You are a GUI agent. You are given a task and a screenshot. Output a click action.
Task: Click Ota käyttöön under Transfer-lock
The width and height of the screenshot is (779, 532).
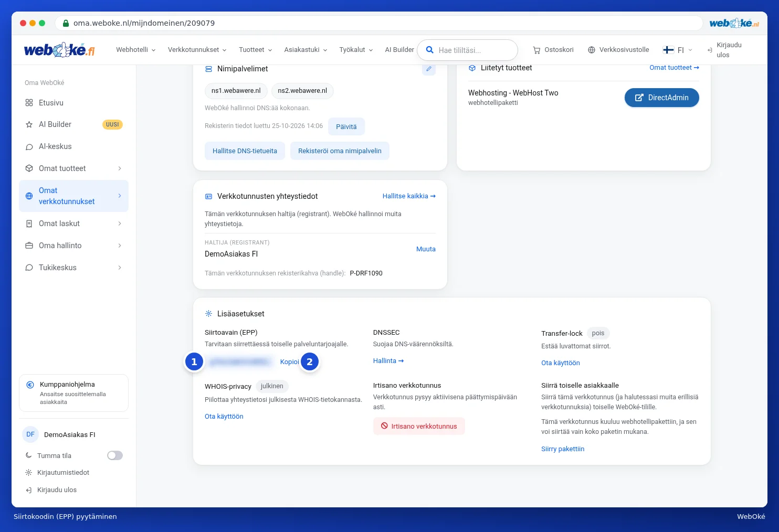561,363
